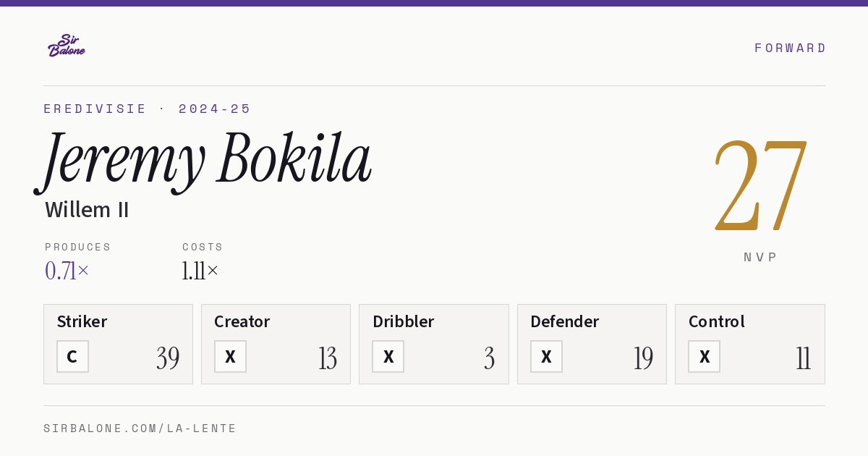Open the Creator stat card
The image size is (868, 456).
point(276,344)
